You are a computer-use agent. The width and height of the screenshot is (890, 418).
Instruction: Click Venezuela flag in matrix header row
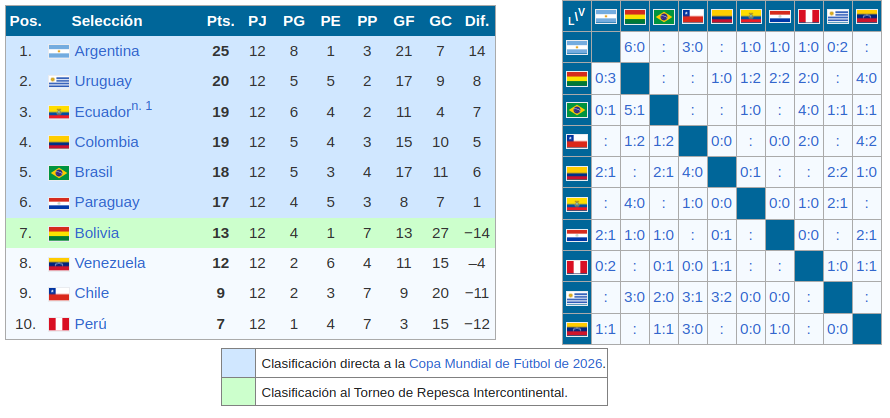[x=867, y=16]
